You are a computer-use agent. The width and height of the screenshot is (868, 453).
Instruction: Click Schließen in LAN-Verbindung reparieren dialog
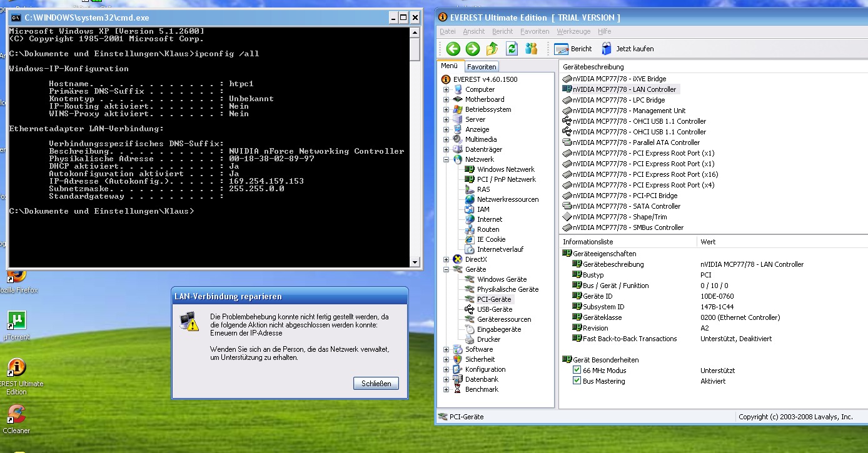coord(376,384)
